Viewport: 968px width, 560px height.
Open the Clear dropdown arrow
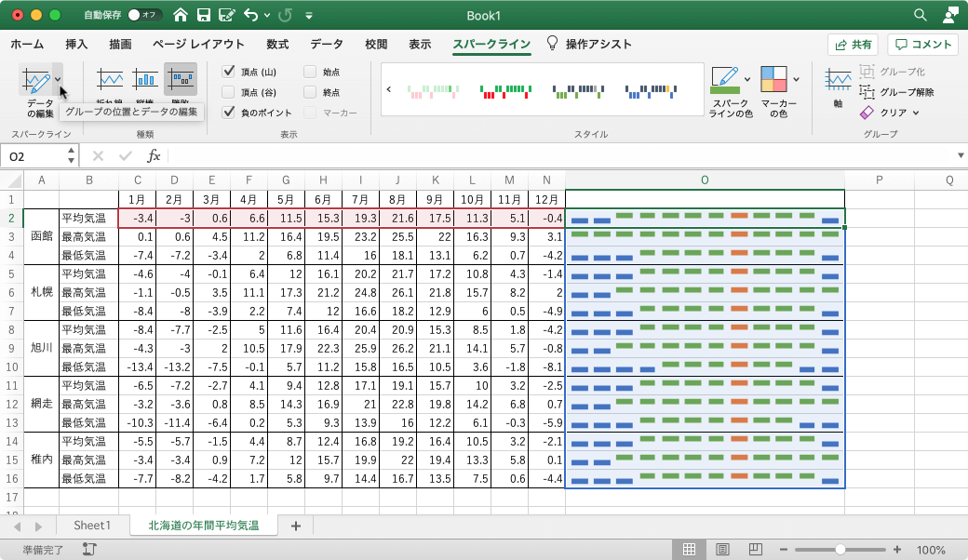tap(916, 113)
